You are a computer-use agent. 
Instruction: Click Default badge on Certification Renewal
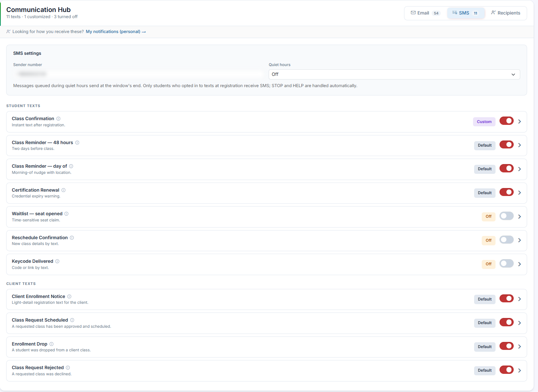point(485,193)
